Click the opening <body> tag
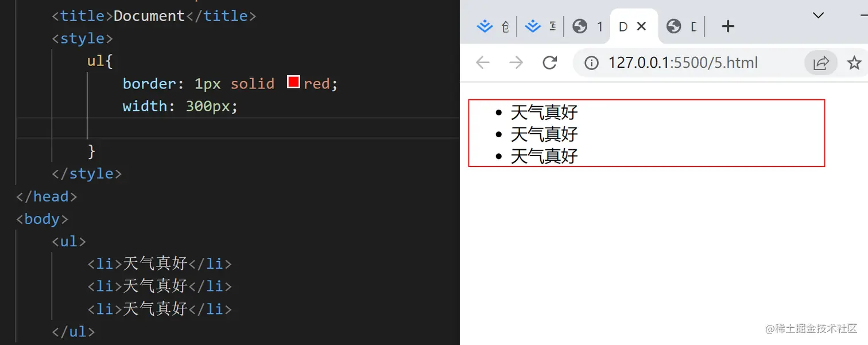 click(x=42, y=219)
